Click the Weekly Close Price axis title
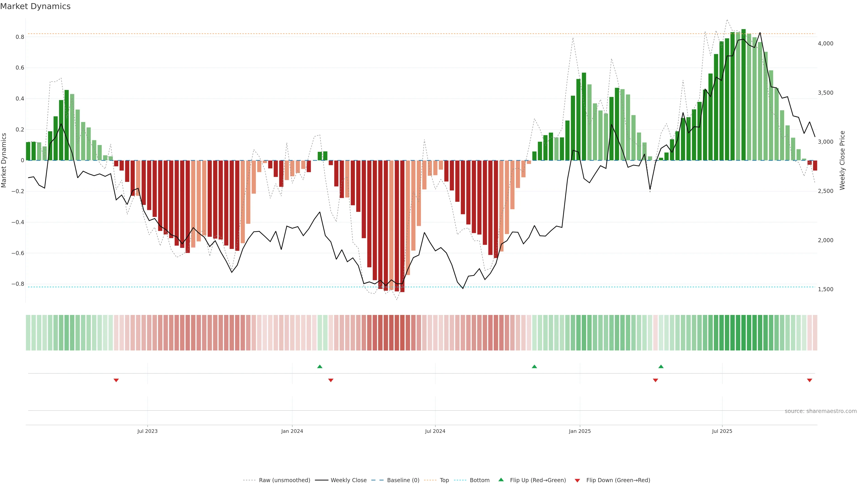The image size is (868, 488). [842, 160]
